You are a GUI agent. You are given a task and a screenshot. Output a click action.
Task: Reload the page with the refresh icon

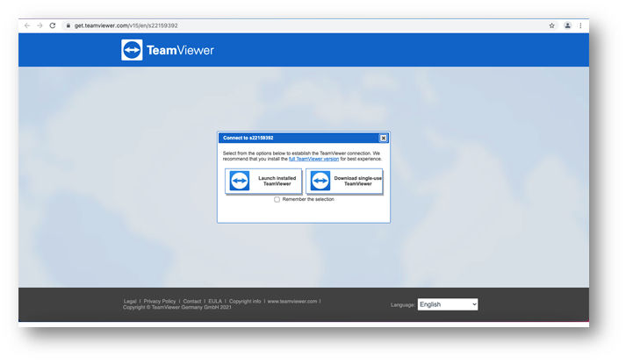point(53,25)
